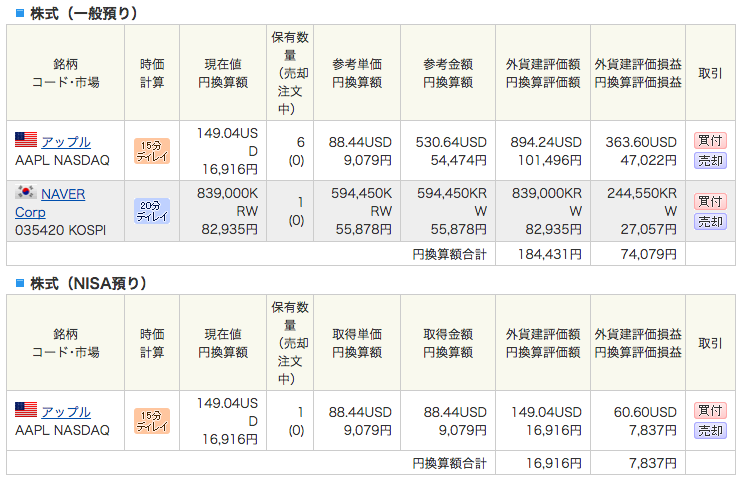The height and width of the screenshot is (490, 748).
Task: Click the 244,550KRW 27,057円 profit cell
Action: 638,211
